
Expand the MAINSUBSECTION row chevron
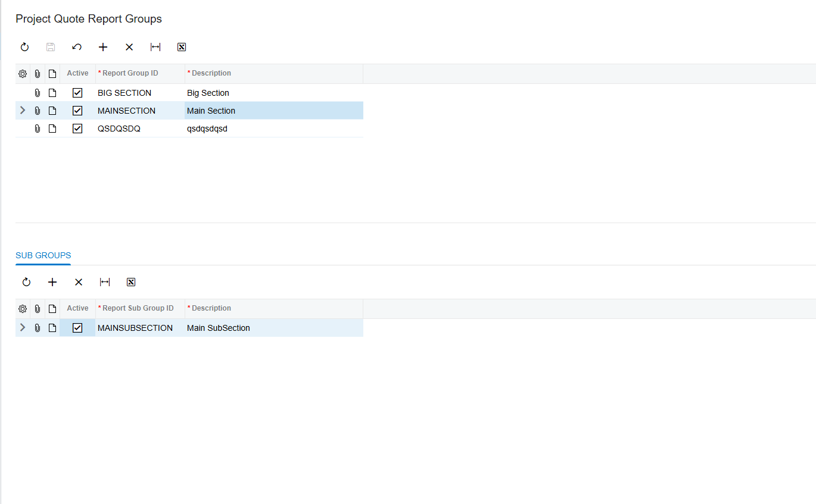pyautogui.click(x=23, y=327)
